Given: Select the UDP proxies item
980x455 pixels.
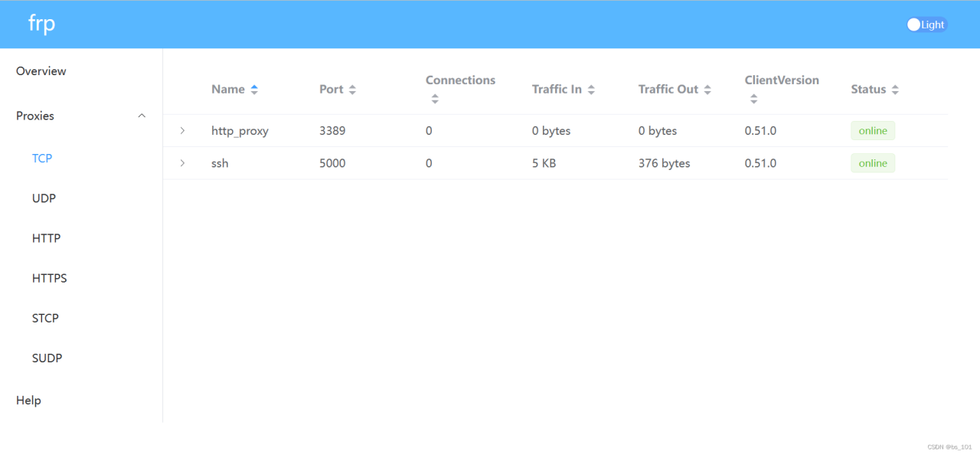Looking at the screenshot, I should (44, 198).
